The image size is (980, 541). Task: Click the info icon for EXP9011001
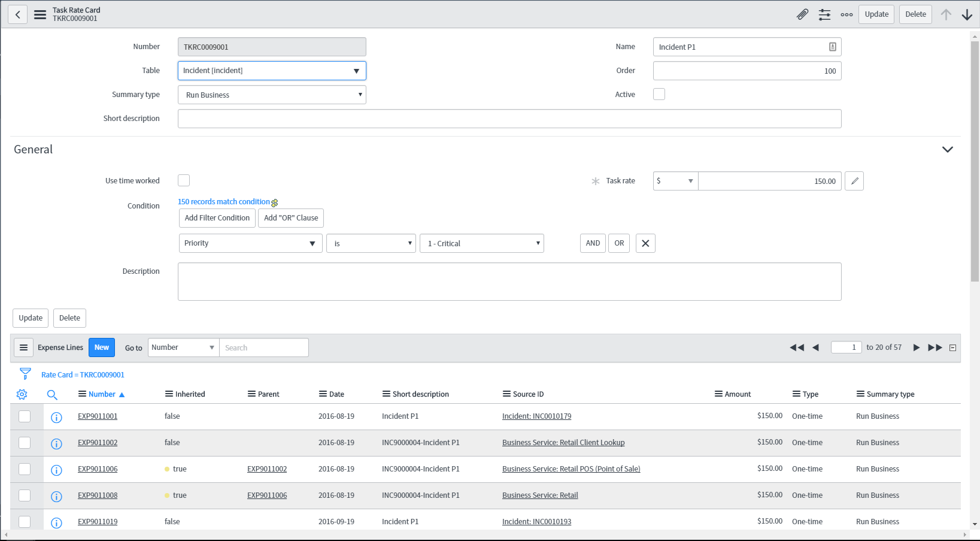(x=56, y=418)
